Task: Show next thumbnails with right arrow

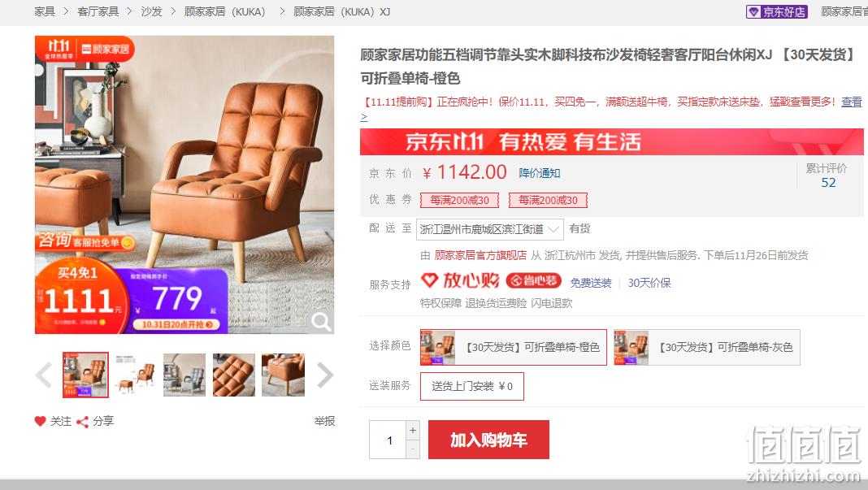Action: click(x=325, y=375)
